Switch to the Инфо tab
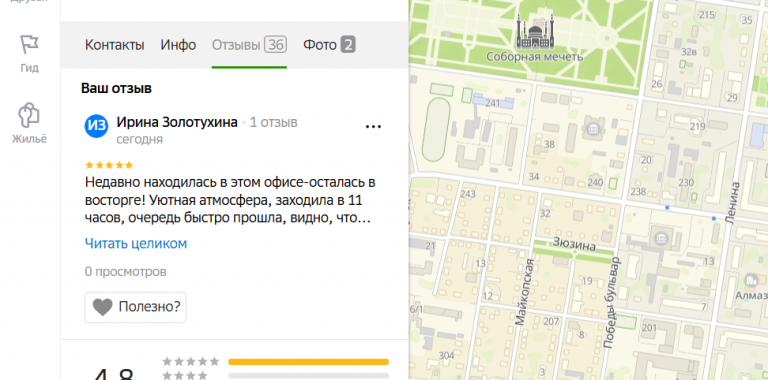The height and width of the screenshot is (380, 768). point(178,45)
